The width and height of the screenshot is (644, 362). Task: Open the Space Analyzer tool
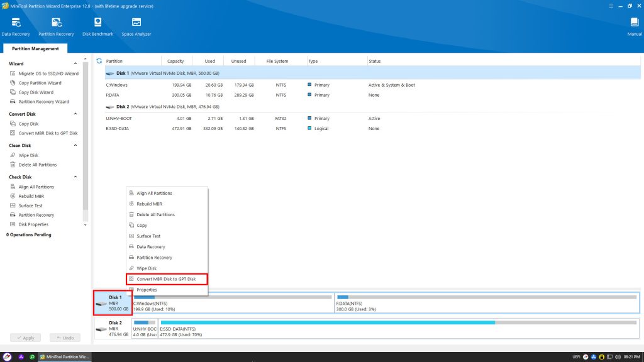coord(136,27)
